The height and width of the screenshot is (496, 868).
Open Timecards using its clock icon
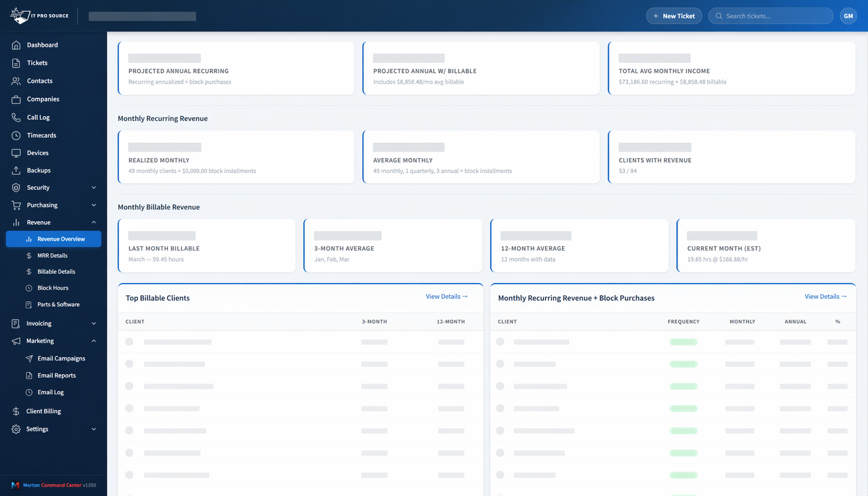tap(16, 135)
